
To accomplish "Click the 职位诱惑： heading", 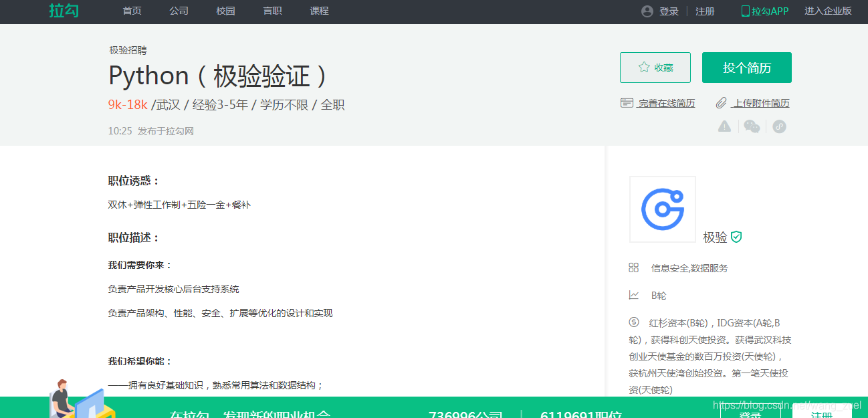I will tap(134, 181).
